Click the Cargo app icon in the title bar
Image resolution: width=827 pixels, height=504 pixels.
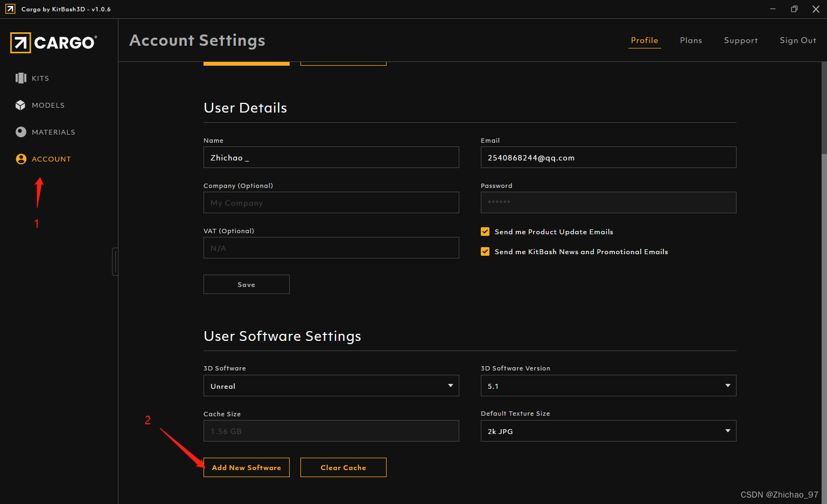(10, 9)
